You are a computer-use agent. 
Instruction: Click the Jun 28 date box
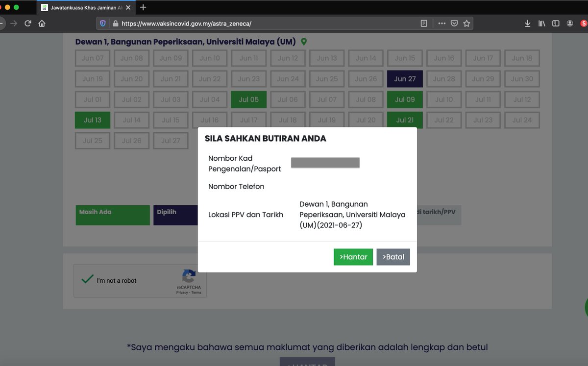tap(444, 79)
